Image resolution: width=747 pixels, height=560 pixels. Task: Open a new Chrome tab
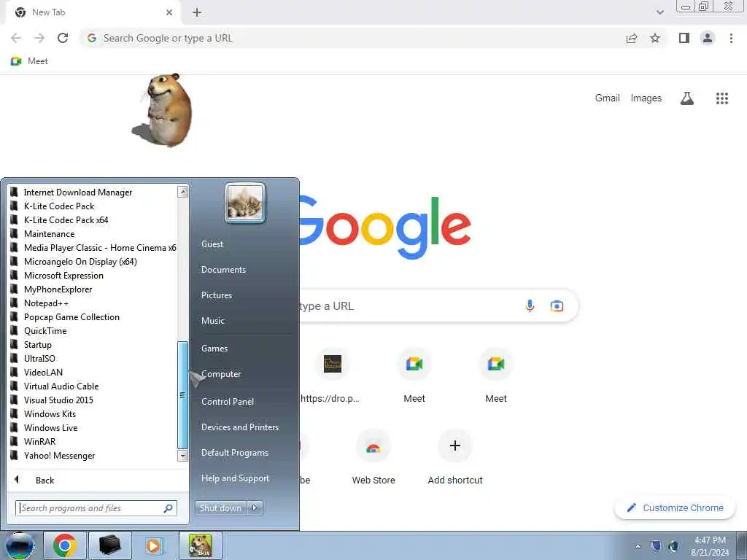[x=197, y=12]
